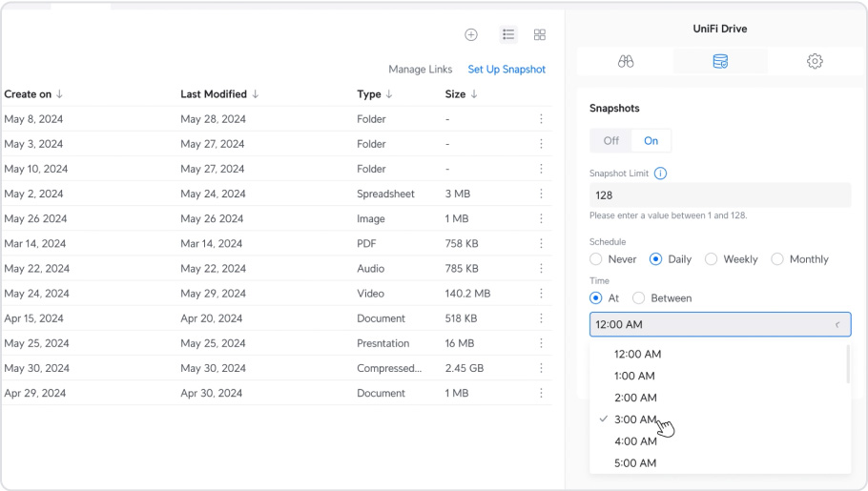Click the Snapshot Limit input field
Image resolution: width=868 pixels, height=491 pixels.
tap(720, 195)
